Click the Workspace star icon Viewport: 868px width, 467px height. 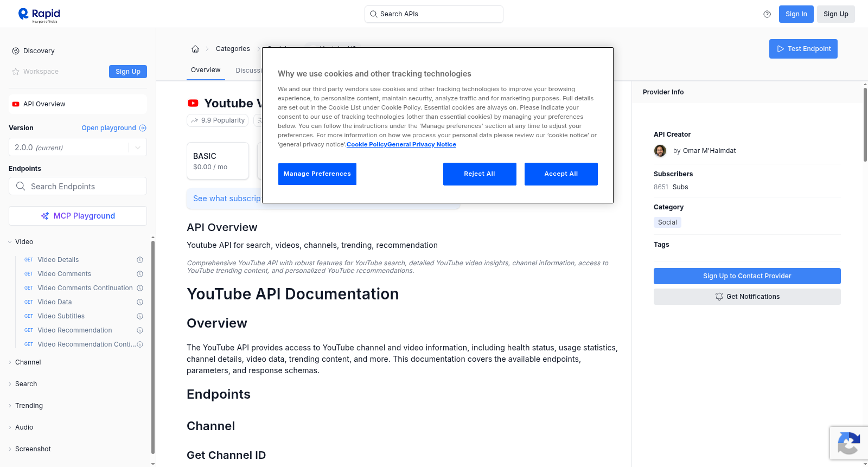[x=16, y=72]
